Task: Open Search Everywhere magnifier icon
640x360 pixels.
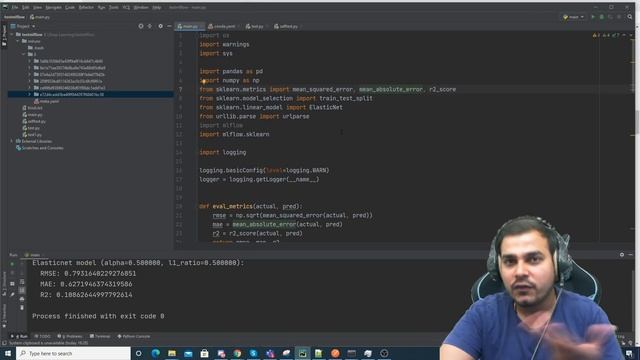Action: point(630,17)
